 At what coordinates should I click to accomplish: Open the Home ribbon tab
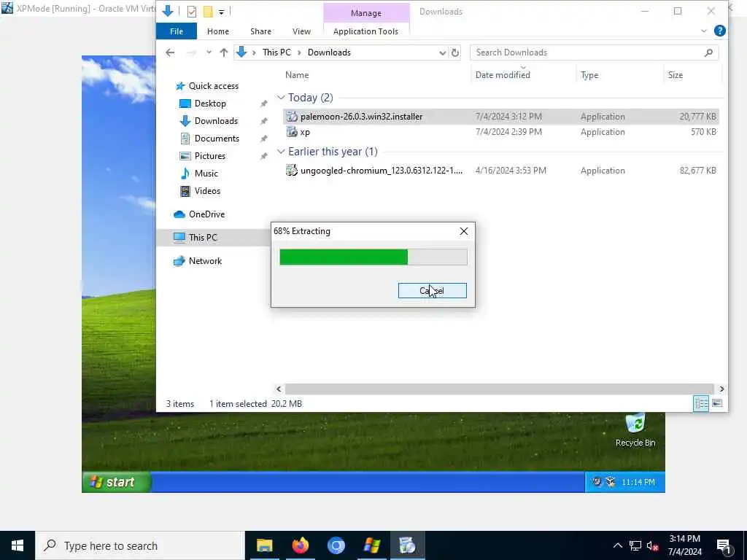click(217, 31)
